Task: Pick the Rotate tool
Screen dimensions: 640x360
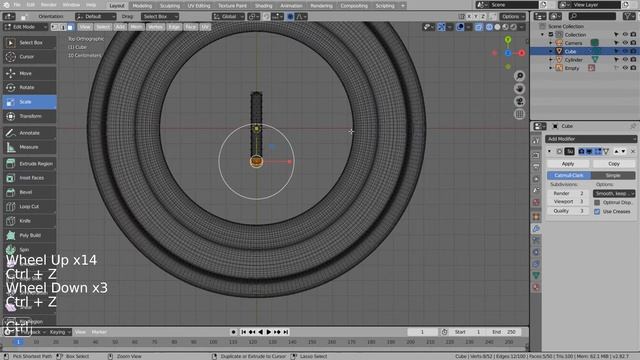Action: 29,87
